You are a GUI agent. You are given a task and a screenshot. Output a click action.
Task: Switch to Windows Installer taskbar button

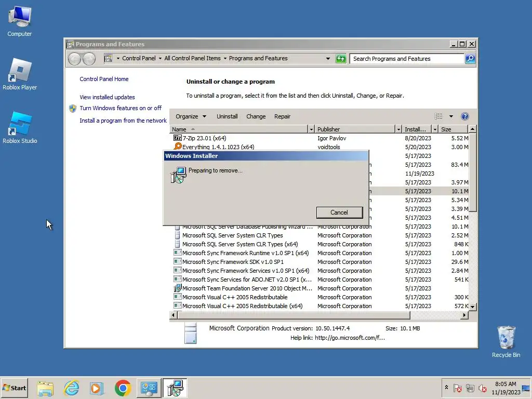175,388
